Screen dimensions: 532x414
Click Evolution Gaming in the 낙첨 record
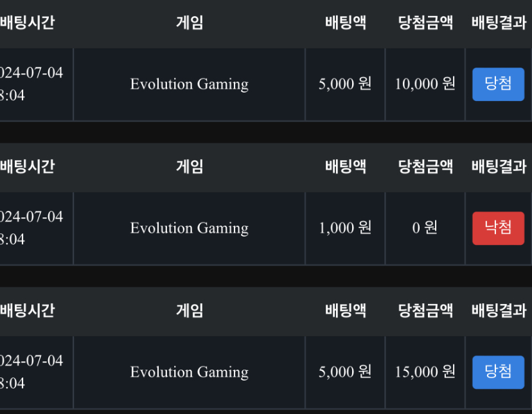tap(189, 228)
